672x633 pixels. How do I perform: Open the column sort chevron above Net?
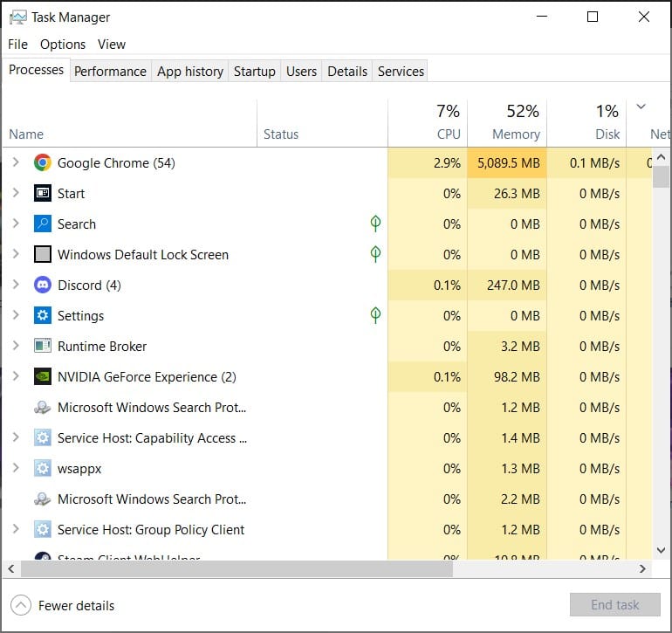click(641, 107)
